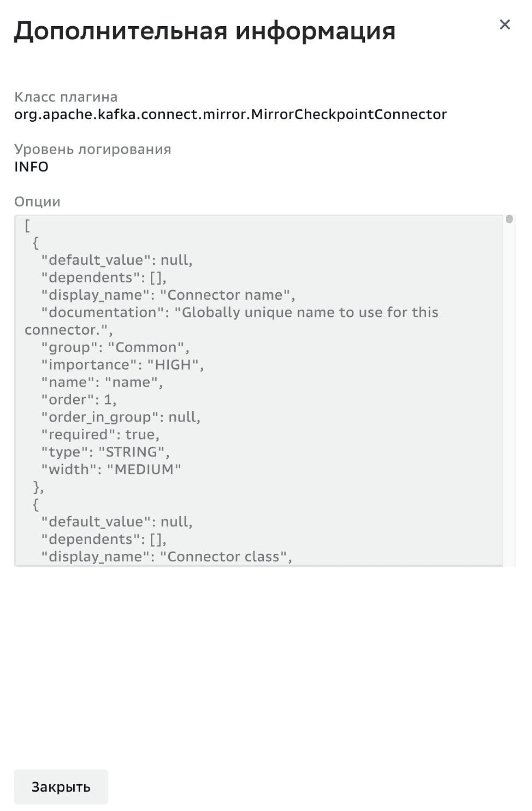
Task: Click the MirrorCheckpointConnector plugin class value
Action: tap(230, 114)
